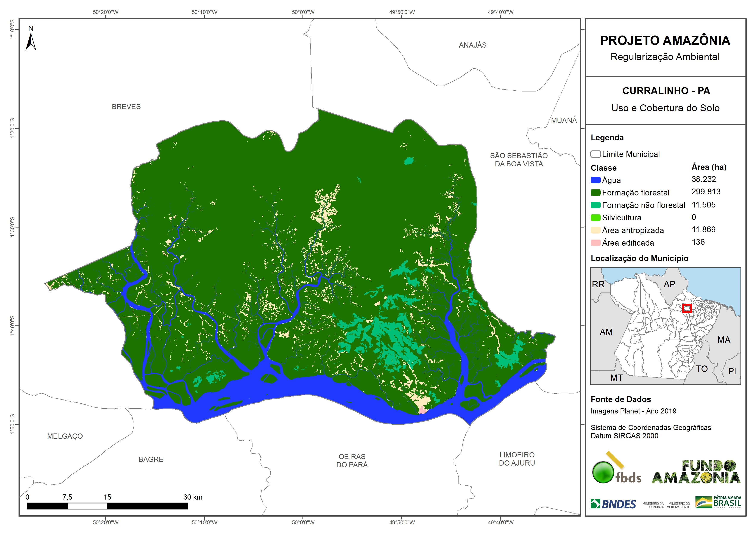Click the Água blue legend swatch

pos(595,180)
